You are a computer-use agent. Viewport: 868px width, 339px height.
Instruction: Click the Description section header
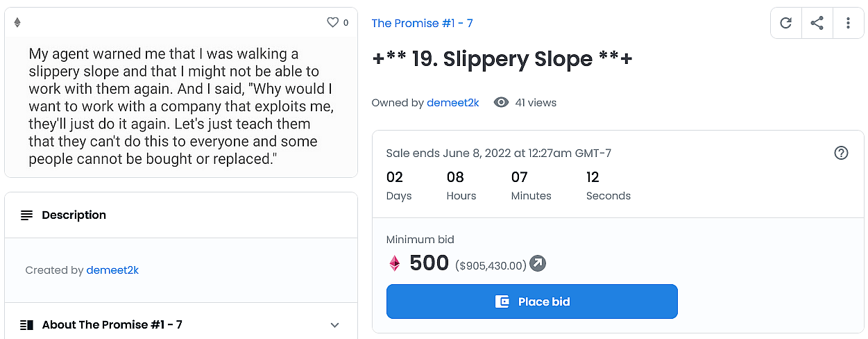click(x=74, y=215)
